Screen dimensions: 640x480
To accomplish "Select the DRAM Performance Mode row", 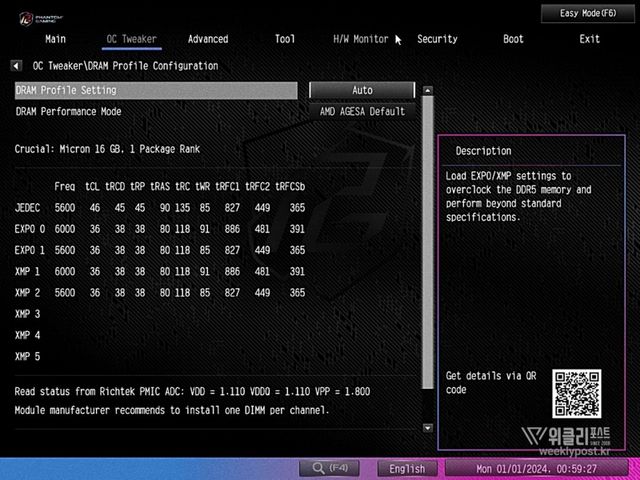I will pyautogui.click(x=155, y=111).
